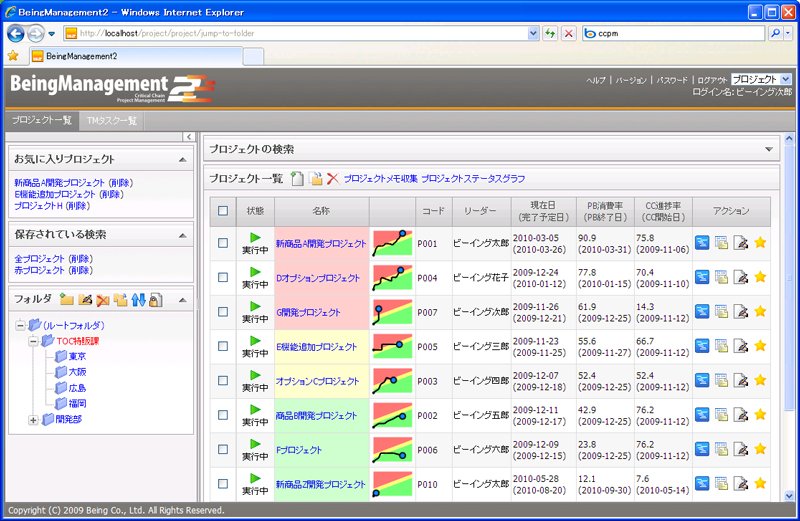Collapse the left sidebar with arrow button
Image resolution: width=800 pixels, height=521 pixels.
click(x=189, y=137)
